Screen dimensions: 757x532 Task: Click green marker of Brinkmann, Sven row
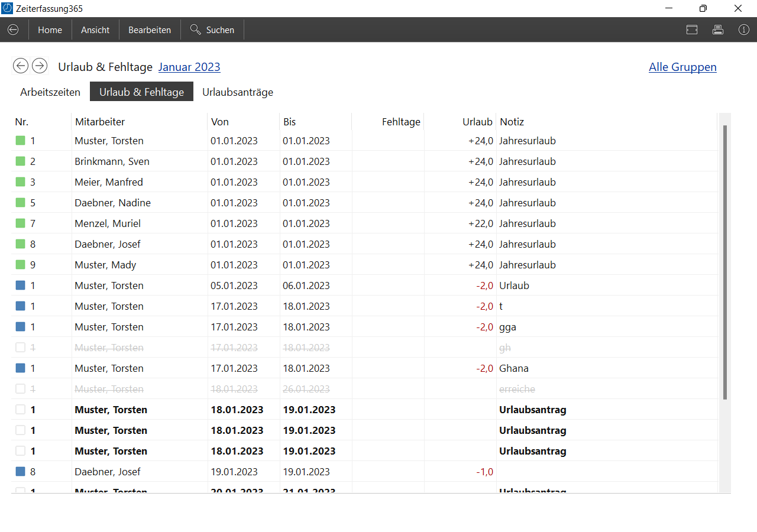click(21, 161)
